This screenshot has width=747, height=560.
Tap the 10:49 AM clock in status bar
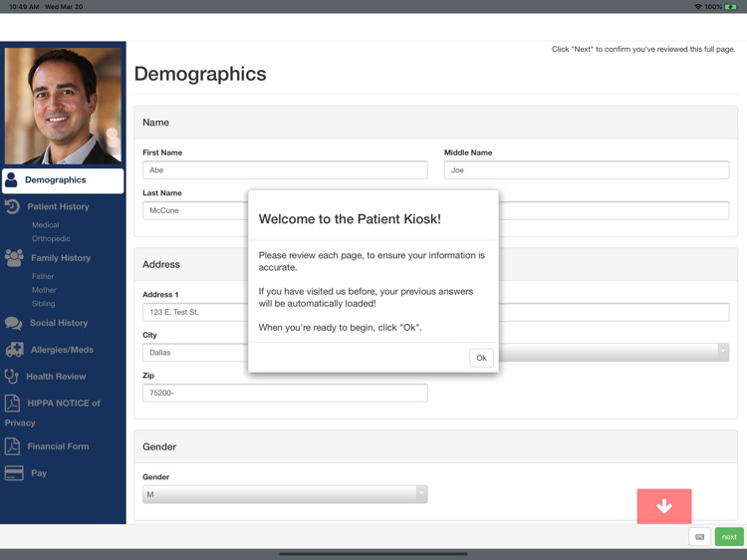(24, 7)
